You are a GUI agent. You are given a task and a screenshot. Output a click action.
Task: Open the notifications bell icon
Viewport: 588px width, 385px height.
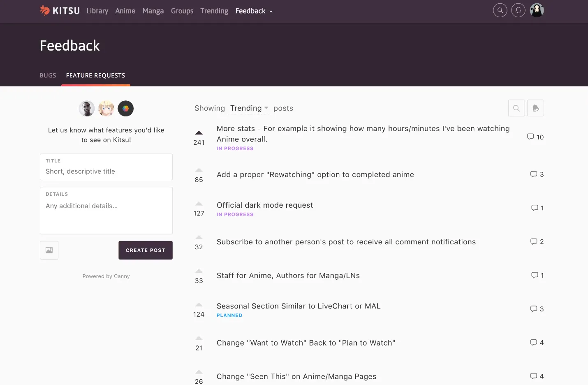(518, 10)
